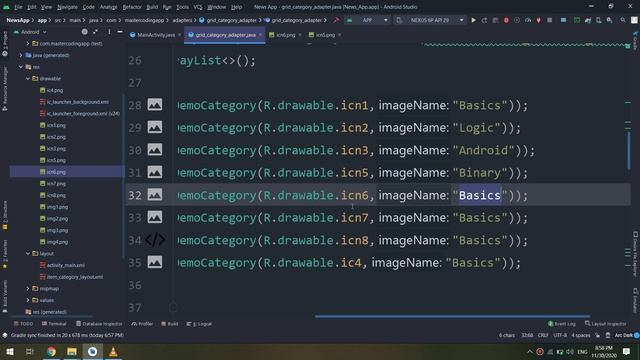Open the Navigate menu
Viewport: 640px width, 360px height.
coord(67,7)
